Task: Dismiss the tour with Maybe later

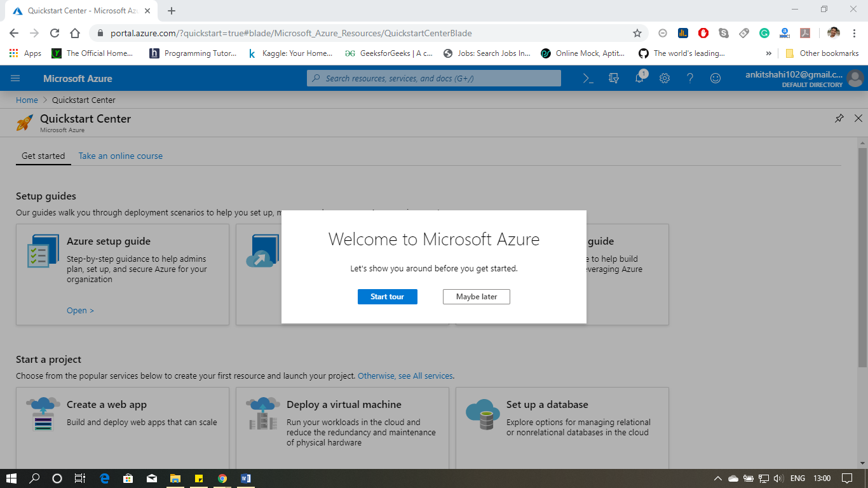Action: (477, 297)
